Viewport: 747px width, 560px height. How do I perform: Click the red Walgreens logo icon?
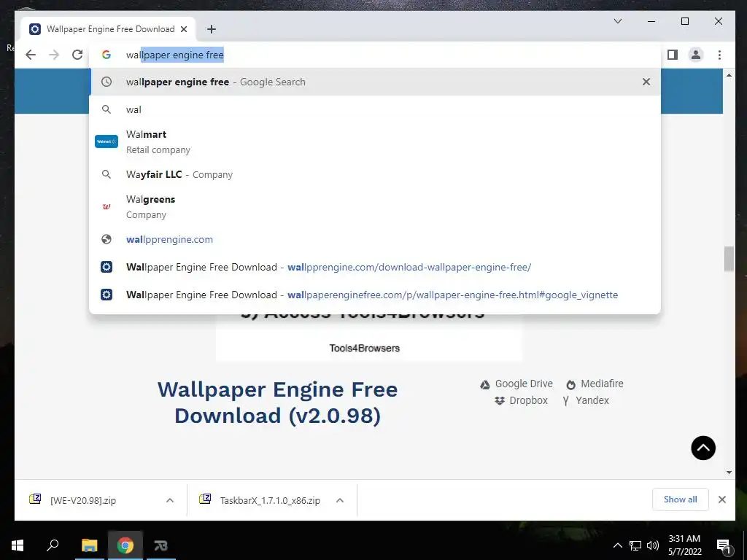pyautogui.click(x=107, y=206)
